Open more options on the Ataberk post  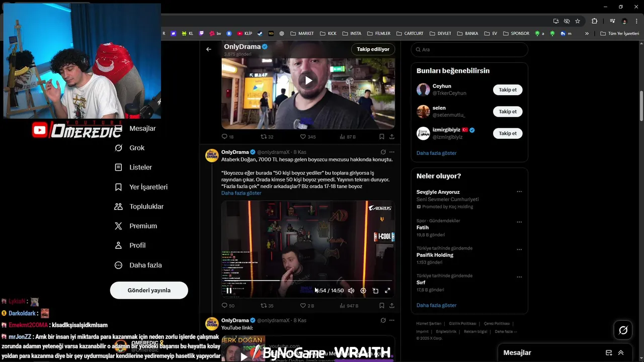392,152
